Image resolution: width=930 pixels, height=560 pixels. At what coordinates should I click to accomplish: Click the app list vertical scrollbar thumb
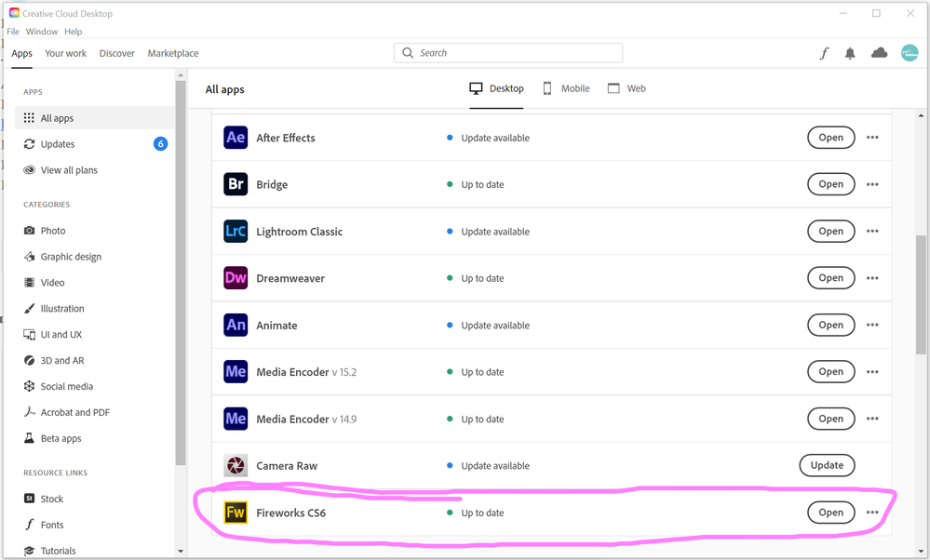tap(921, 295)
